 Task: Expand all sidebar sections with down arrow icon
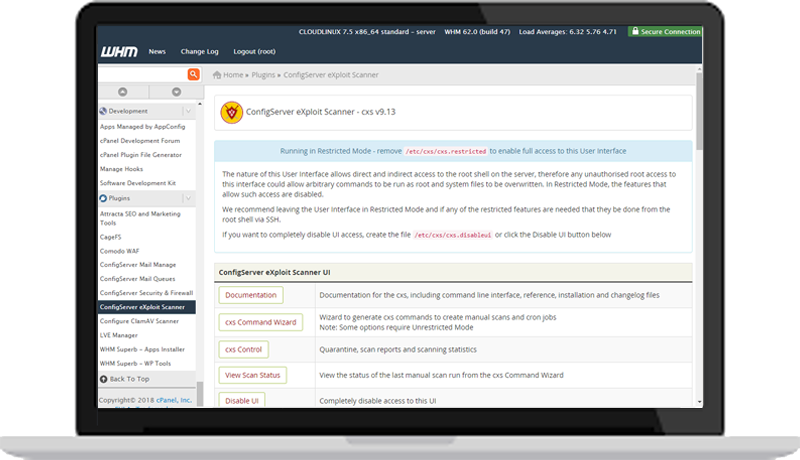click(177, 92)
